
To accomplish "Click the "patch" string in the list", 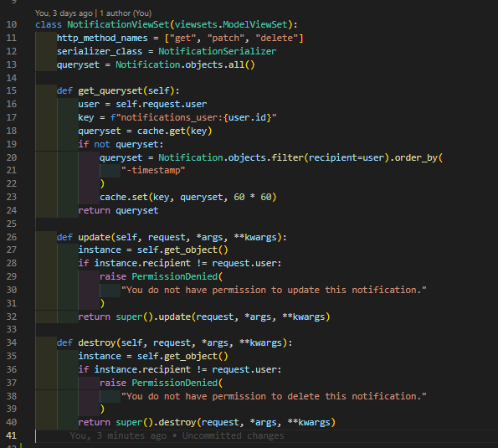I will point(225,39).
